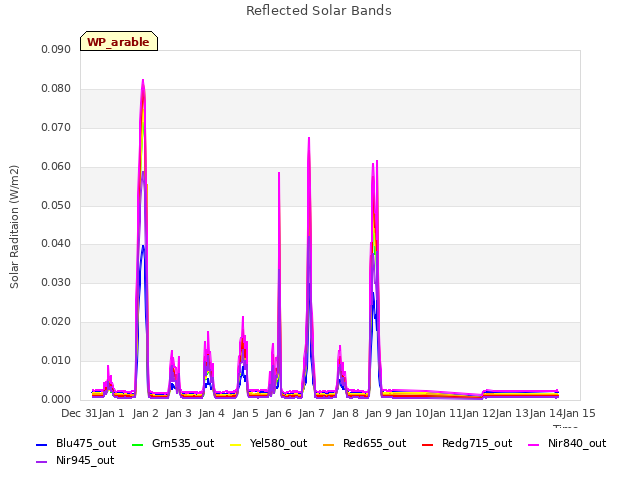Click the WP_arable annotation label
Image resolution: width=640 pixels, height=480 pixels.
point(118,42)
